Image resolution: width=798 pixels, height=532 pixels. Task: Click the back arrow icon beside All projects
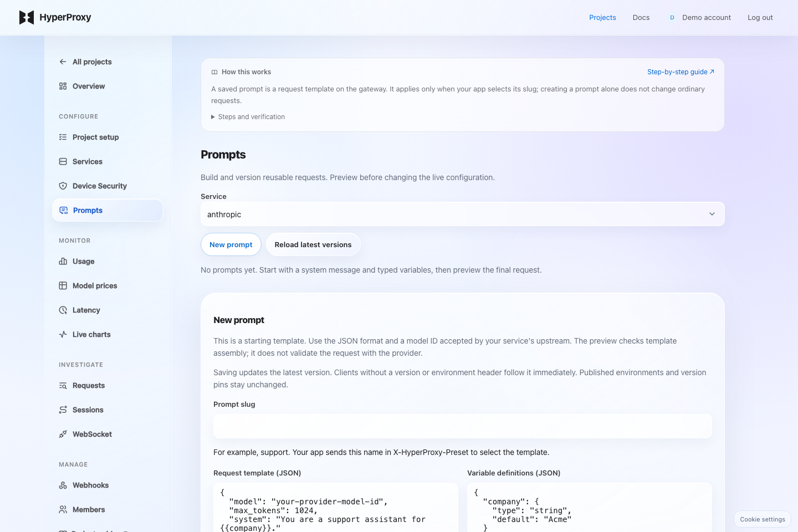tap(63, 62)
